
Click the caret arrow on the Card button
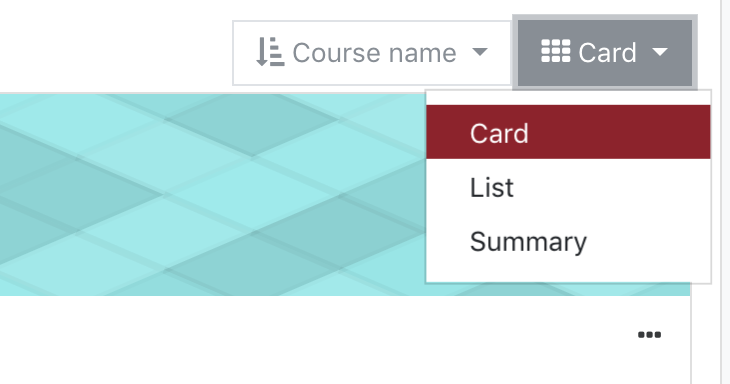(x=660, y=51)
